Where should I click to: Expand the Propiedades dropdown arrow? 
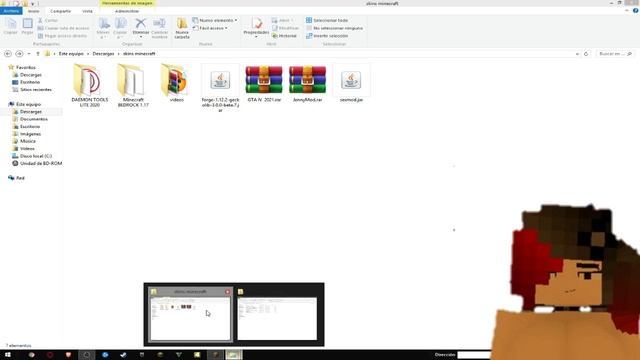[256, 37]
